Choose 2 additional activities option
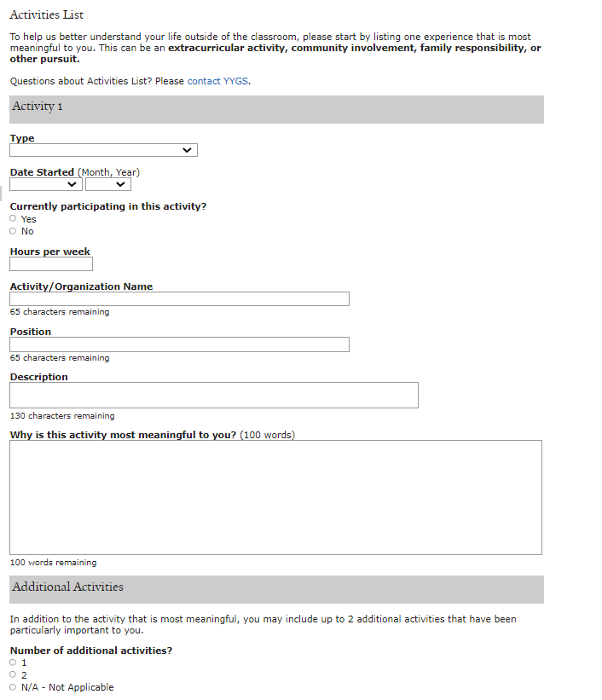Viewport: 602px width, 700px height. pyautogui.click(x=13, y=674)
